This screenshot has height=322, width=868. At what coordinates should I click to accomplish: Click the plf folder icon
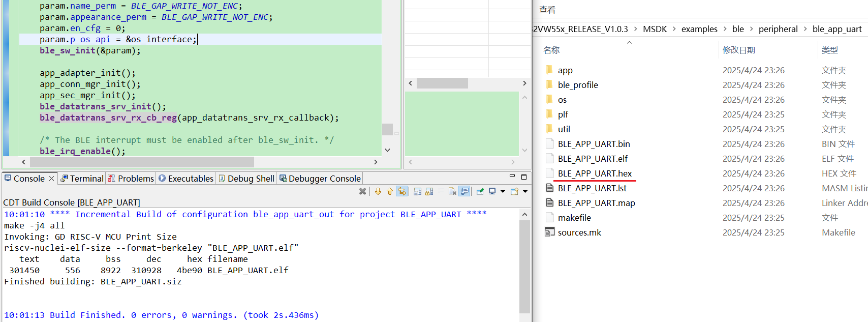tap(549, 114)
